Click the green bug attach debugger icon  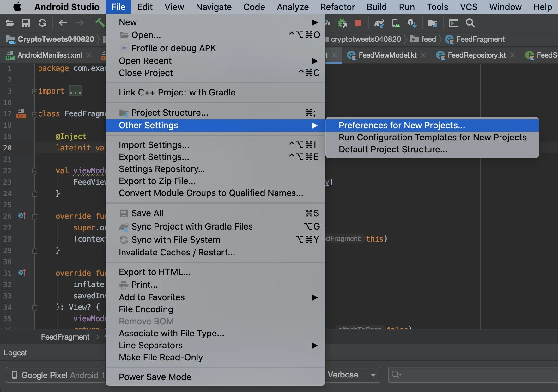[342, 23]
